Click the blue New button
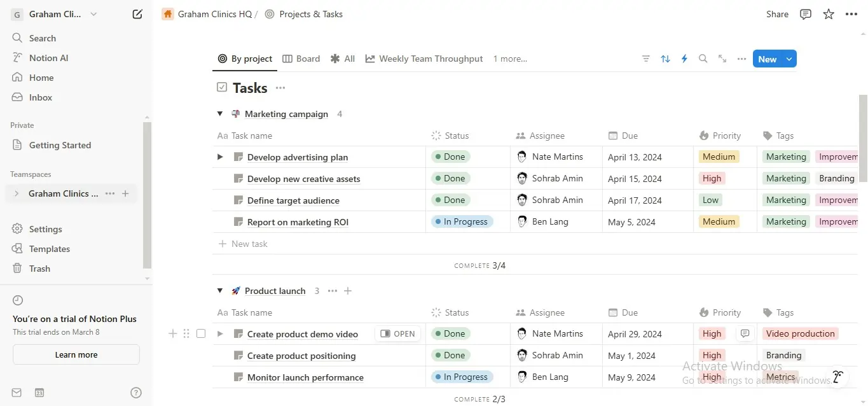 [x=768, y=59]
